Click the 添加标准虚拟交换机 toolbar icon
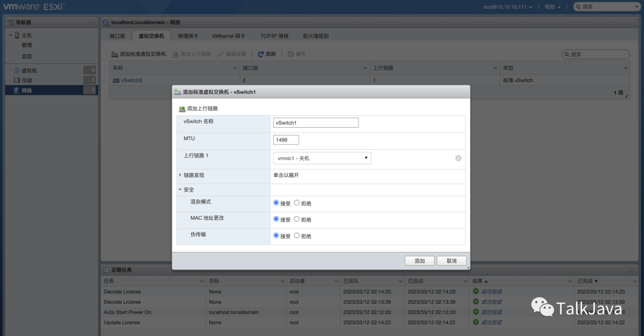 point(115,54)
